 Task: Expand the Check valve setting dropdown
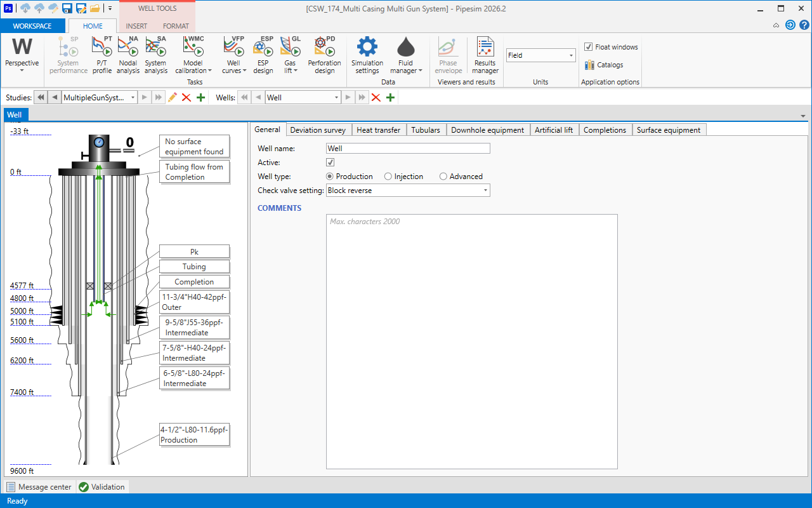click(x=408, y=190)
